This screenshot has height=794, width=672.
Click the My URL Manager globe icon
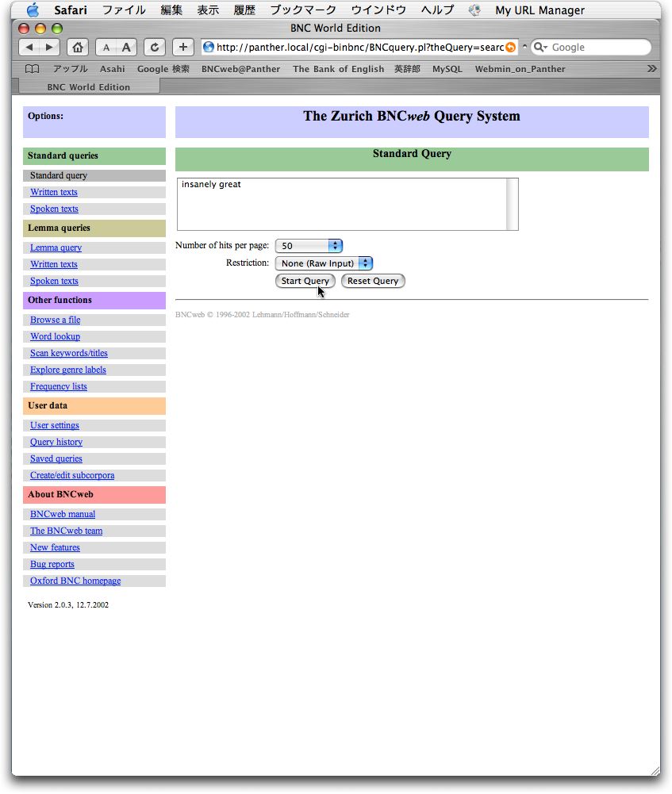(x=474, y=10)
